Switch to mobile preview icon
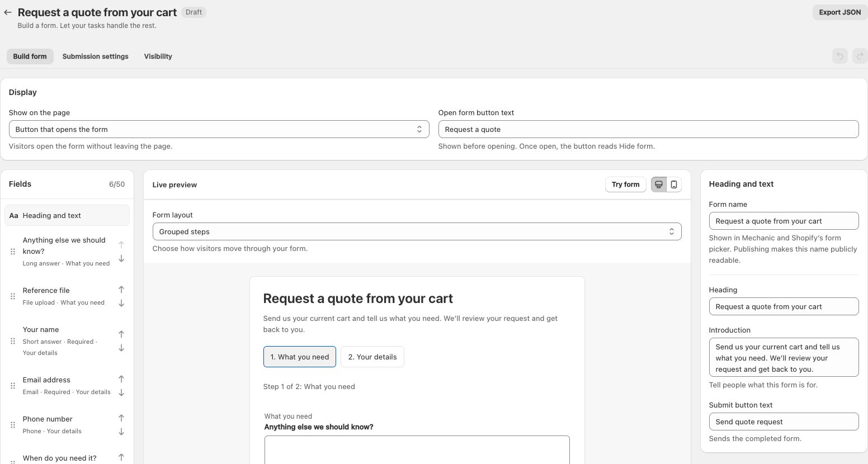The image size is (868, 464). (x=674, y=184)
